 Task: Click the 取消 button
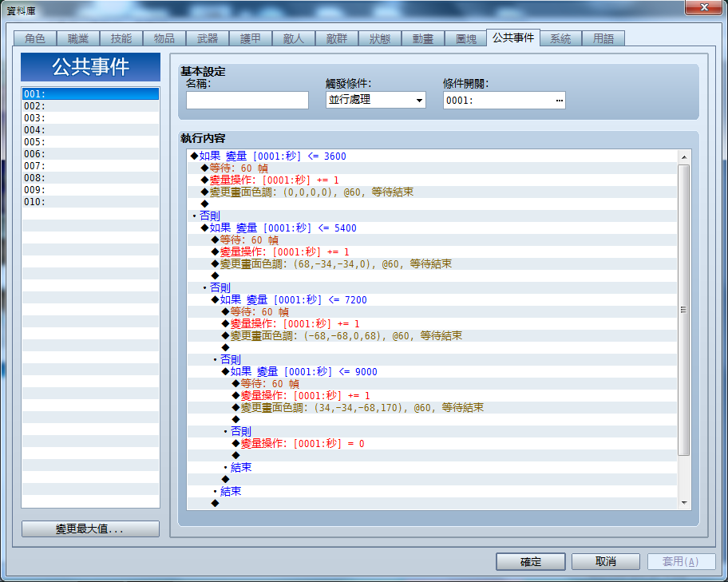606,561
